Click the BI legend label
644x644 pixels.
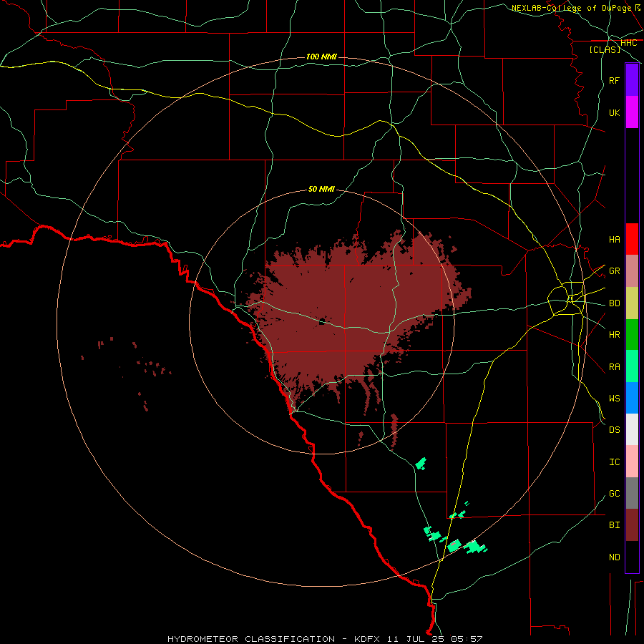(614, 525)
